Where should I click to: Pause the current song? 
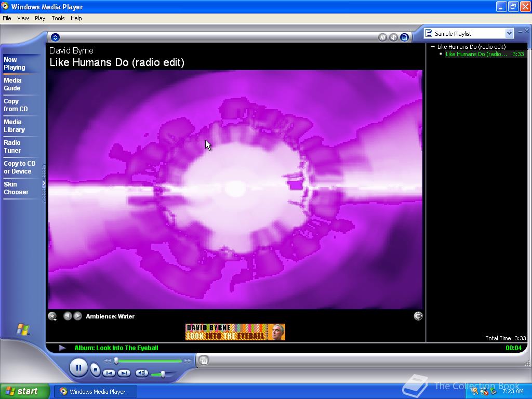click(78, 367)
